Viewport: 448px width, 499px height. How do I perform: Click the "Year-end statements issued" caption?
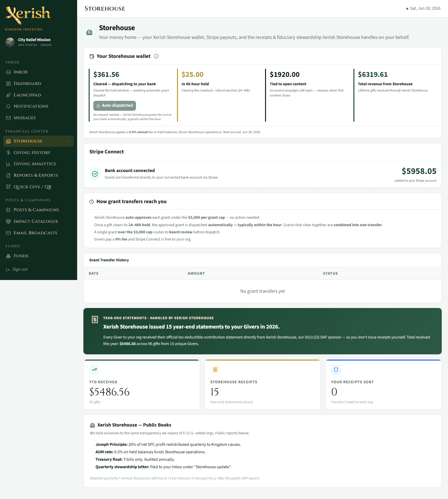[231, 402]
